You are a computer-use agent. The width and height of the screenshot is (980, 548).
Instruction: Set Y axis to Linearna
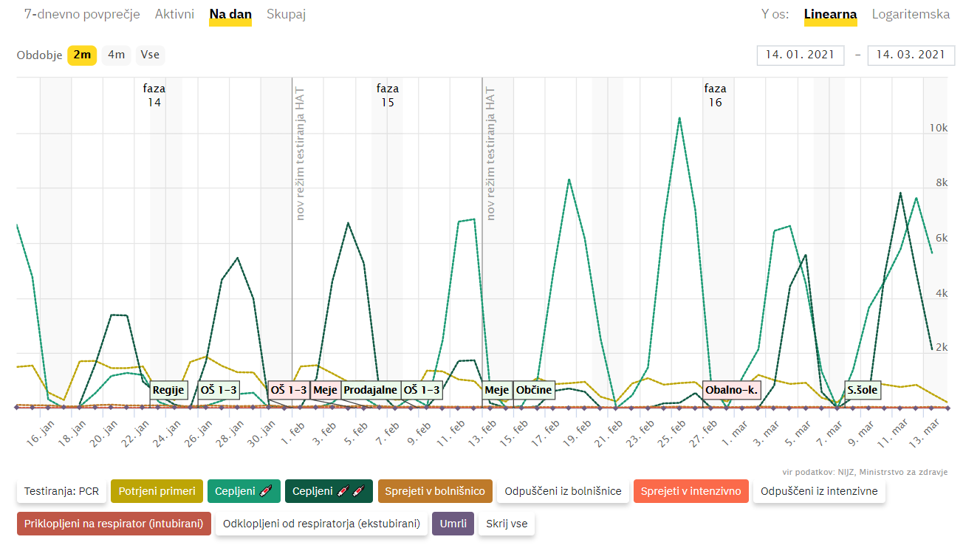click(831, 14)
